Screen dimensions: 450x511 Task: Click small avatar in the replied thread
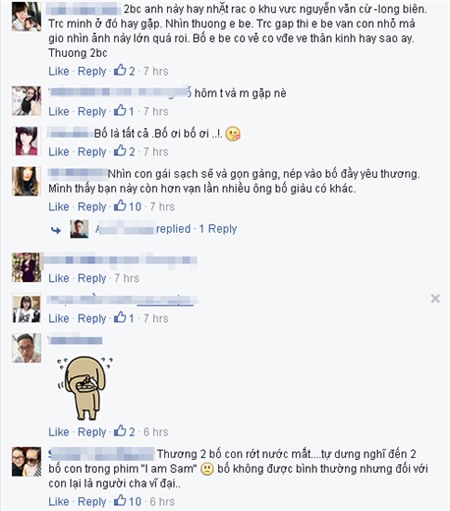pyautogui.click(x=79, y=229)
